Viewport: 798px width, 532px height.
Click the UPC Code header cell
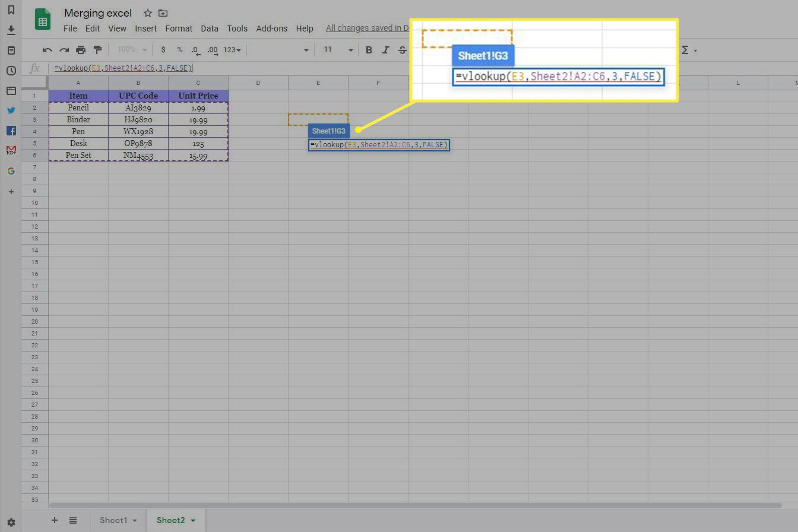point(138,96)
